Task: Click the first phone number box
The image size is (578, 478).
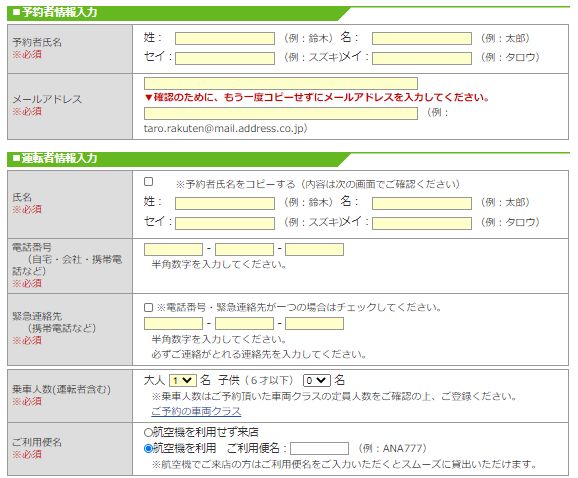Action: pos(173,250)
